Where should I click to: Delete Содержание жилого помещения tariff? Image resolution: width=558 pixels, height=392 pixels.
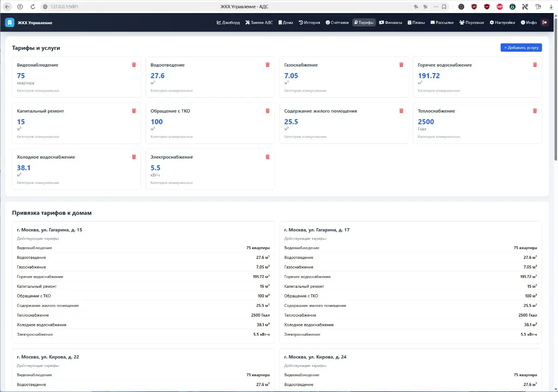(x=401, y=111)
